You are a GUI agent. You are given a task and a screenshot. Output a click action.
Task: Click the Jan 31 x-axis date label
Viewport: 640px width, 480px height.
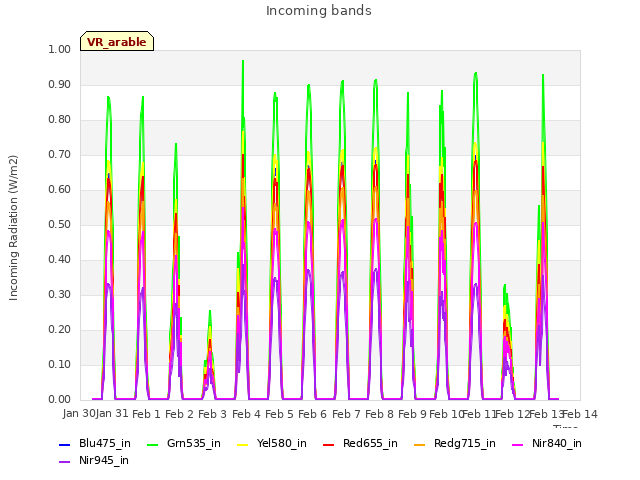pos(112,413)
